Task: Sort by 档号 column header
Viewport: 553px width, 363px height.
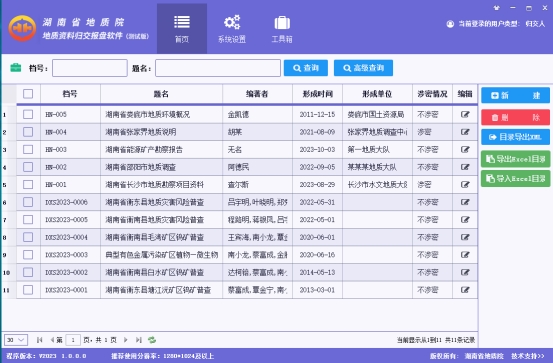Action: coord(70,94)
